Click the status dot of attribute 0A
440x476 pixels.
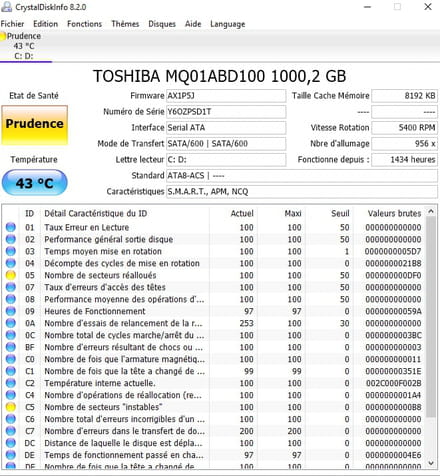pyautogui.click(x=11, y=323)
